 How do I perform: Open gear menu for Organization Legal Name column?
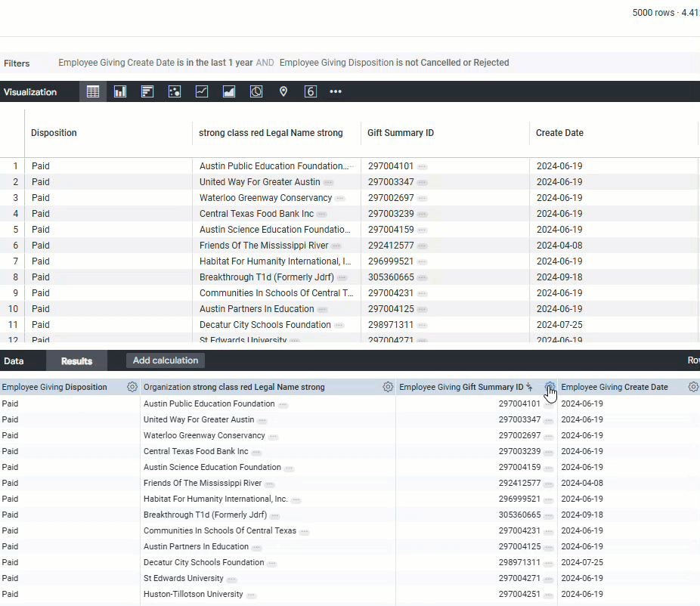[388, 387]
